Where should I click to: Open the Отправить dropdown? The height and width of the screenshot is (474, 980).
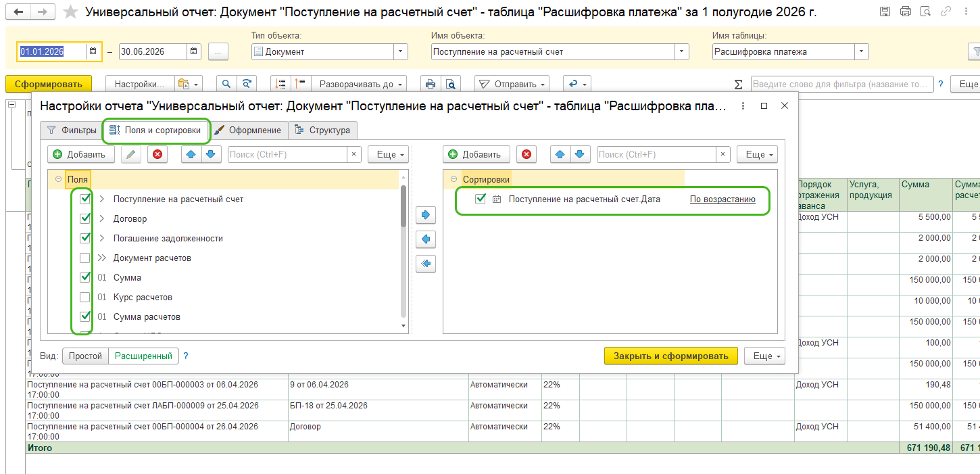click(x=512, y=84)
